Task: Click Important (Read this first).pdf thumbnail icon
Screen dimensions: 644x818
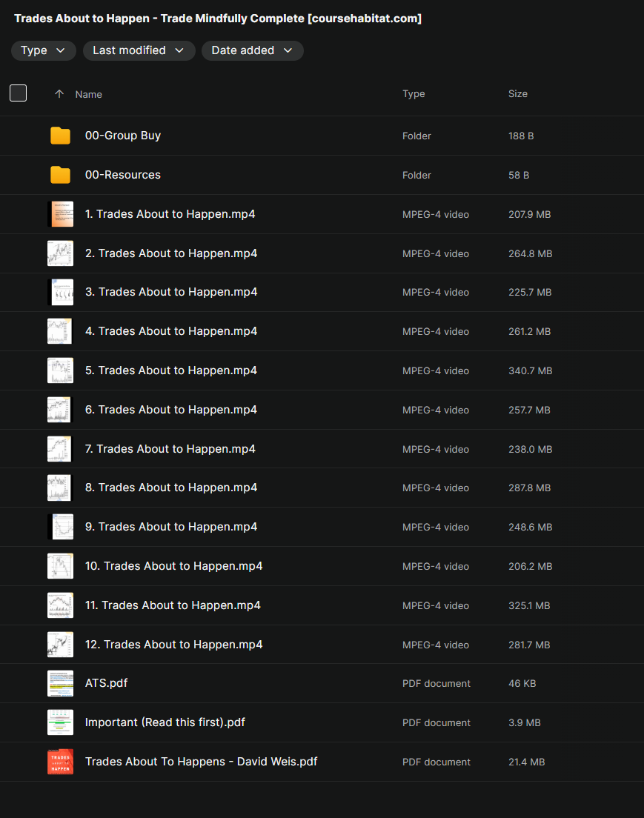Action: 60,722
